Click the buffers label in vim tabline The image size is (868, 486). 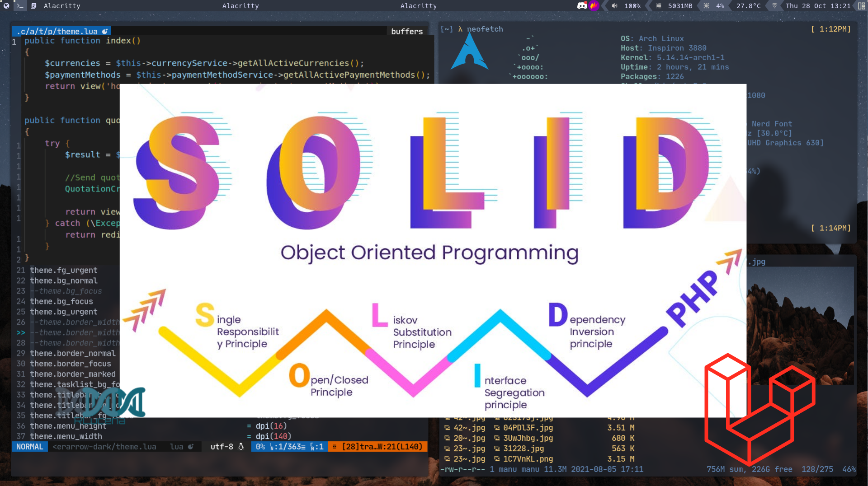pos(407,31)
